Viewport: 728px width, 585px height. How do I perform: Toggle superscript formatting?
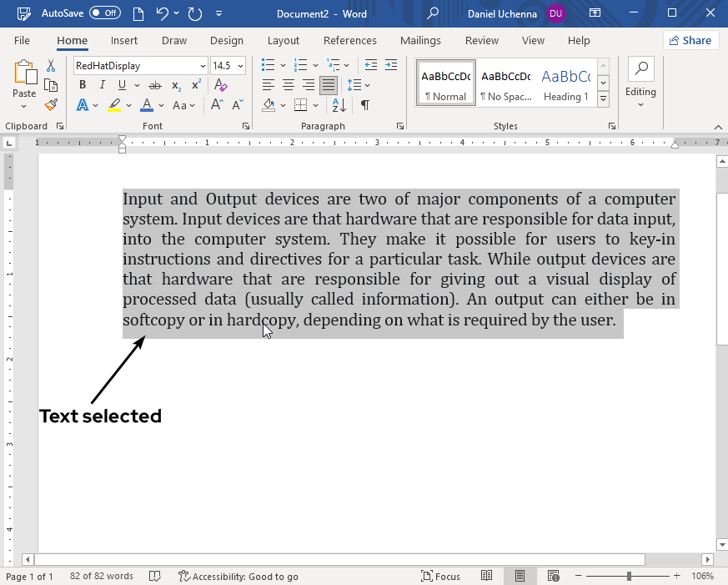[194, 84]
